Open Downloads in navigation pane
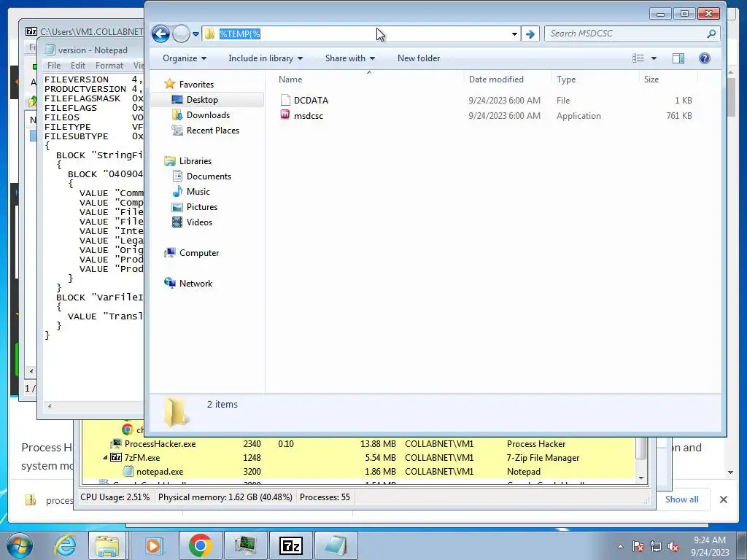747x560 pixels. click(208, 114)
